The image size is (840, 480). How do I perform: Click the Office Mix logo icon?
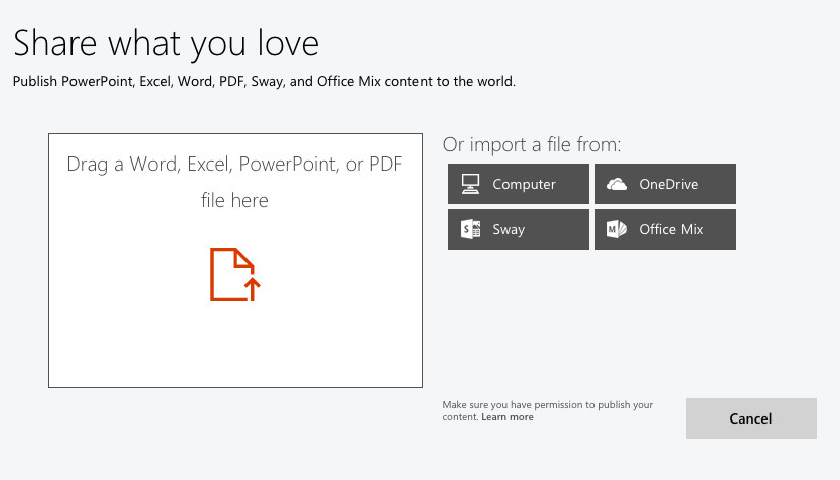click(617, 229)
